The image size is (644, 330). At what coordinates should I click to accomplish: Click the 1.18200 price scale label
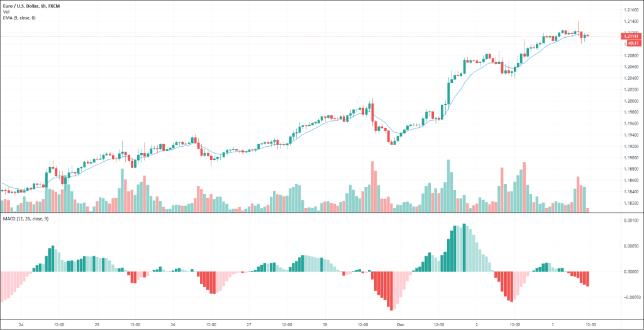click(631, 203)
